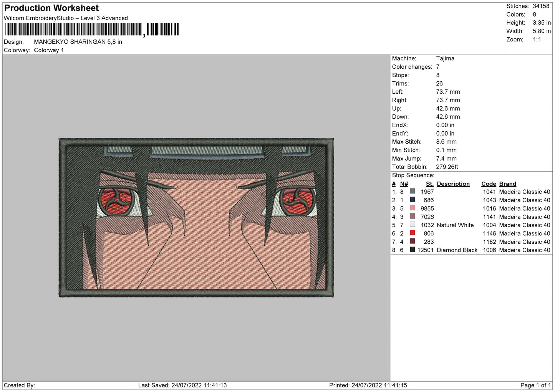Screen dimensions: 555x392
Task: Click the 'N#' column header
Action: pyautogui.click(x=404, y=184)
